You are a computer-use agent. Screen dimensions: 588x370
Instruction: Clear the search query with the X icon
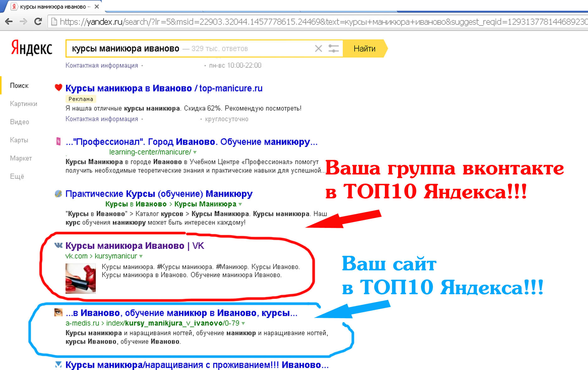pyautogui.click(x=318, y=48)
